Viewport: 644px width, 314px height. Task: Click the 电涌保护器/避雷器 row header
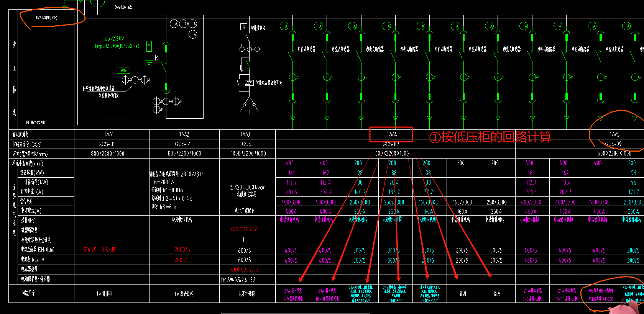pos(35,279)
